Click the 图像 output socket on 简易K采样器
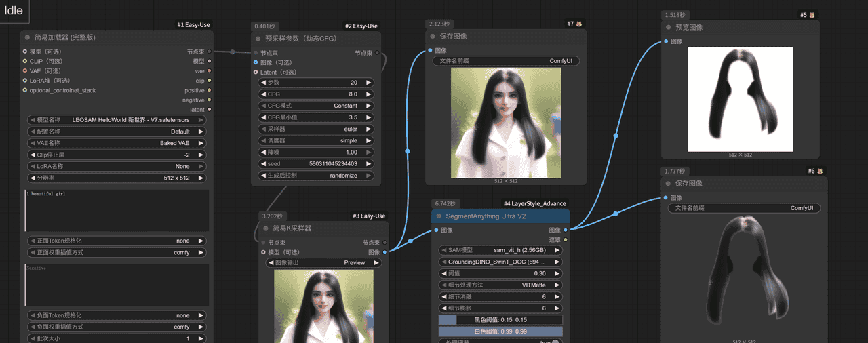Viewport: 868px width, 343px height. (385, 252)
